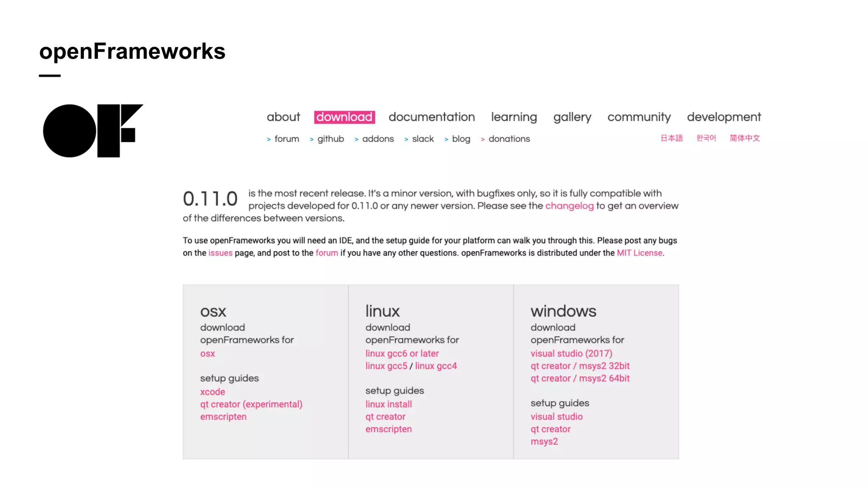Open visual studio setup guide
Viewport: 868px width, 488px height.
coord(556,417)
